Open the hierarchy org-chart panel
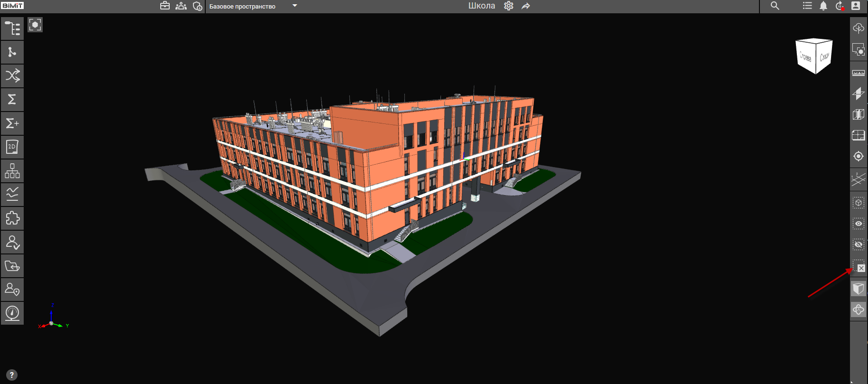868x384 pixels. (x=12, y=171)
